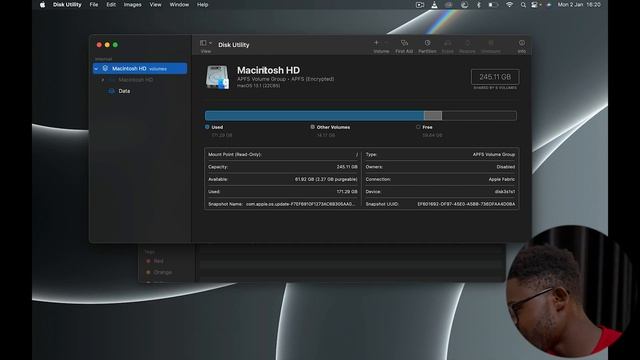Click the screen recording menu bar icon
Image resolution: width=640 pixels, height=360 pixels.
420,5
